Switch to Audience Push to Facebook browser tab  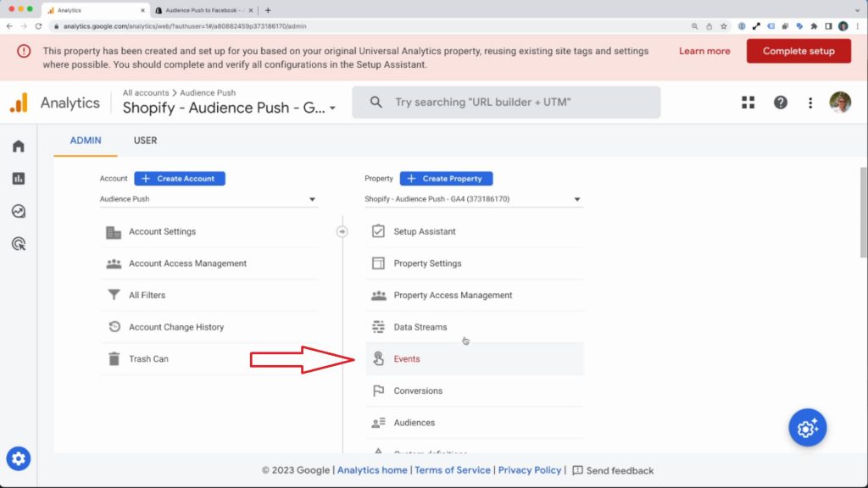point(203,10)
